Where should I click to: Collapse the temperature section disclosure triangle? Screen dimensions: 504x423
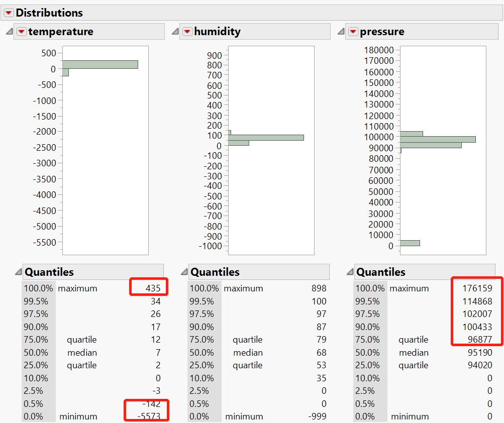click(10, 31)
